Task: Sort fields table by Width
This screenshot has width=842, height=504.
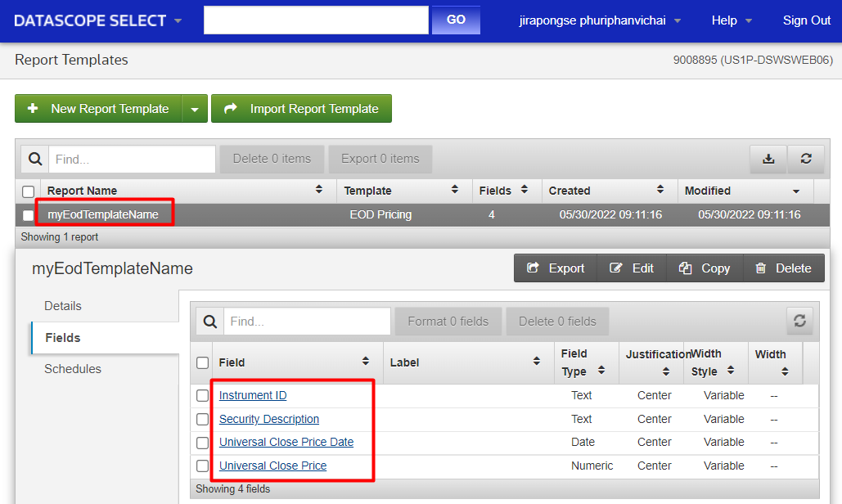Action: [x=785, y=371]
